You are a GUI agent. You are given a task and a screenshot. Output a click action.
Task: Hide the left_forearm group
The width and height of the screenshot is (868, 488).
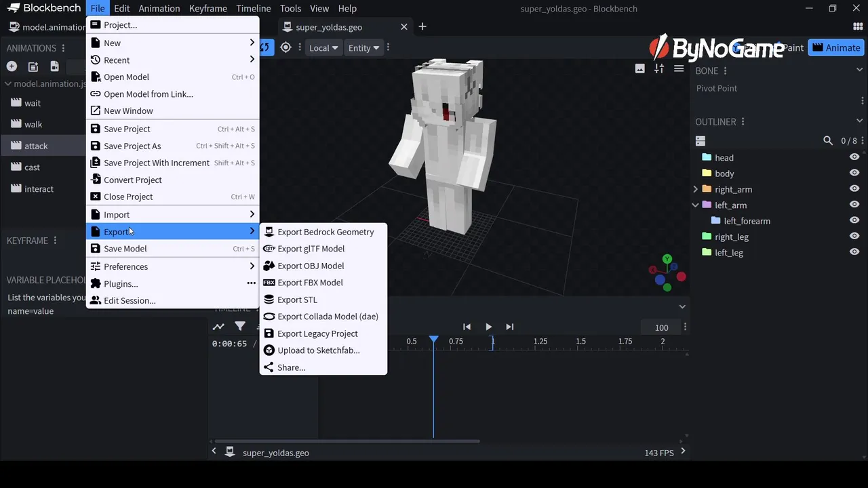(x=854, y=220)
